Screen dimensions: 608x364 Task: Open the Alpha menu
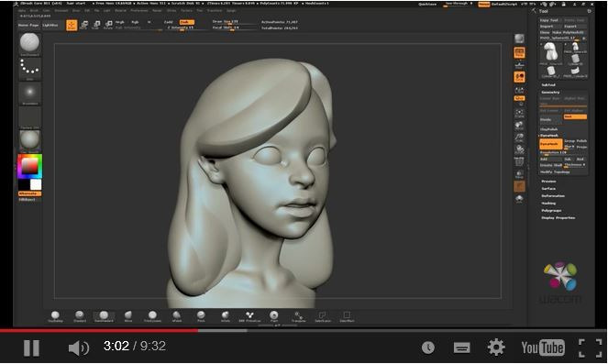click(22, 10)
